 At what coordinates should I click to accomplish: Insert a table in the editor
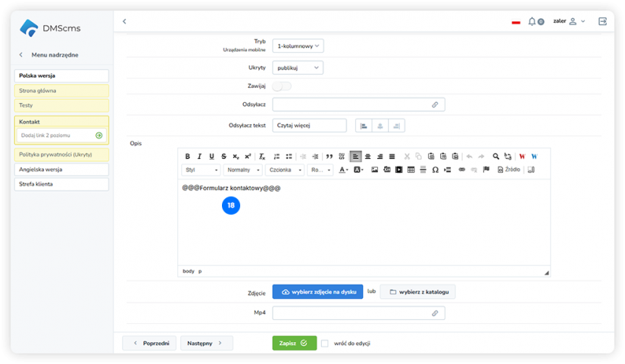(411, 170)
